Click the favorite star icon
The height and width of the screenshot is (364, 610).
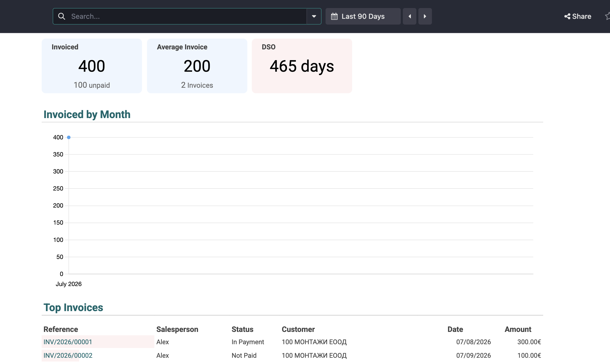pyautogui.click(x=607, y=16)
